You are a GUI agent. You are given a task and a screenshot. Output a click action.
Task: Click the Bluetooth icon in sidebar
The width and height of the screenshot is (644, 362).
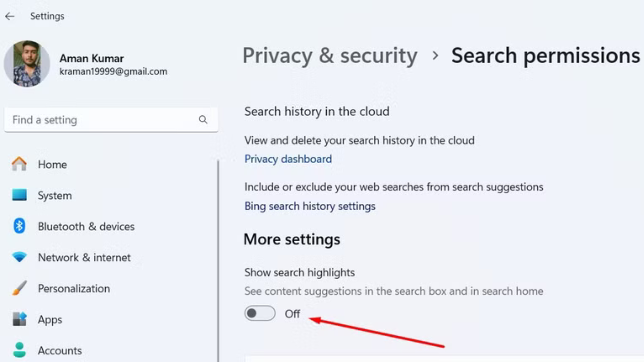pyautogui.click(x=19, y=226)
